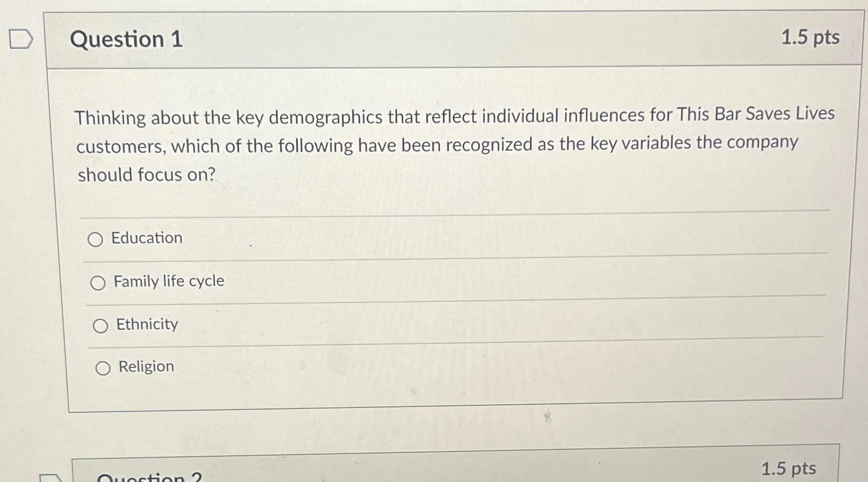This screenshot has width=868, height=482.
Task: Click the 1.5 pts label for Question 2
Action: (x=788, y=467)
